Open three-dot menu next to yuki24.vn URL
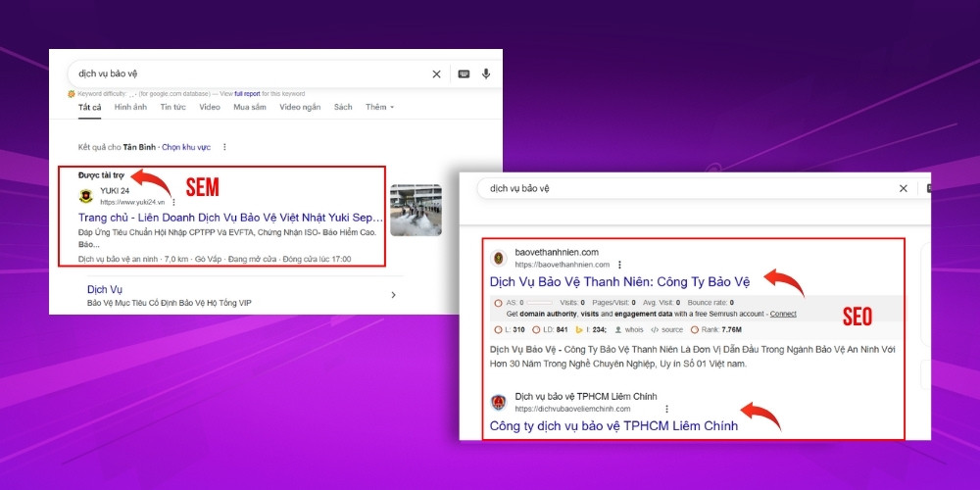980x490 pixels. [173, 202]
